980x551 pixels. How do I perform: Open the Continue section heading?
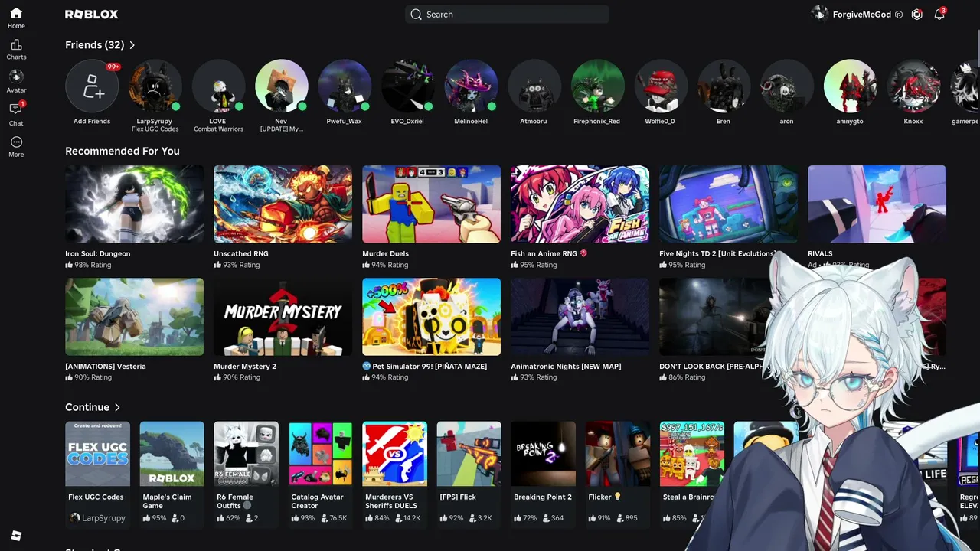[87, 407]
